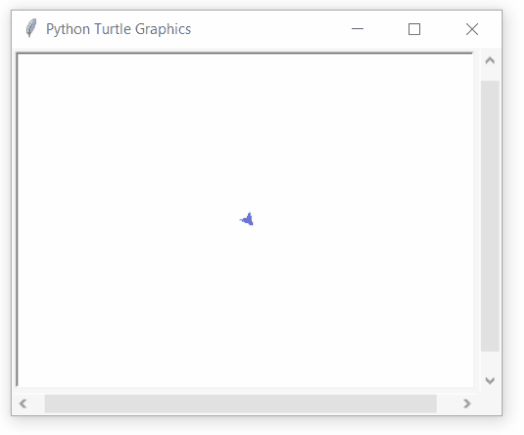Click the vertical scrollbar thumb
Viewport: 524px width, 435px height.
click(x=490, y=216)
